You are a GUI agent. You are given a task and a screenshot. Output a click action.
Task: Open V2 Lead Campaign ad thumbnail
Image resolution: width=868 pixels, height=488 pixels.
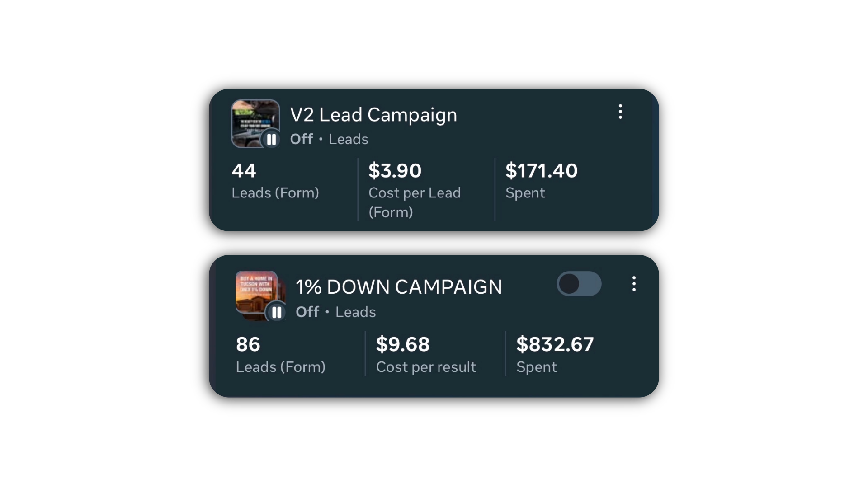[251, 118]
